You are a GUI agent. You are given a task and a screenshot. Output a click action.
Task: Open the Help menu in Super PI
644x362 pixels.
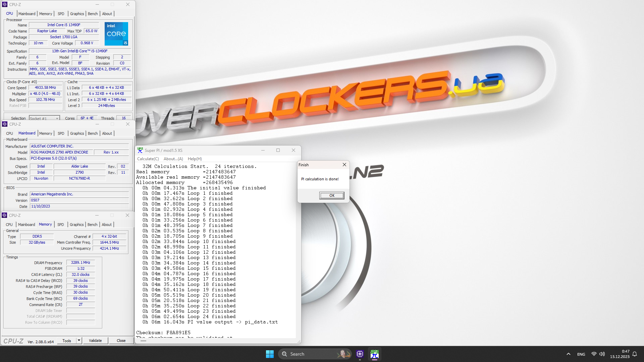[195, 159]
